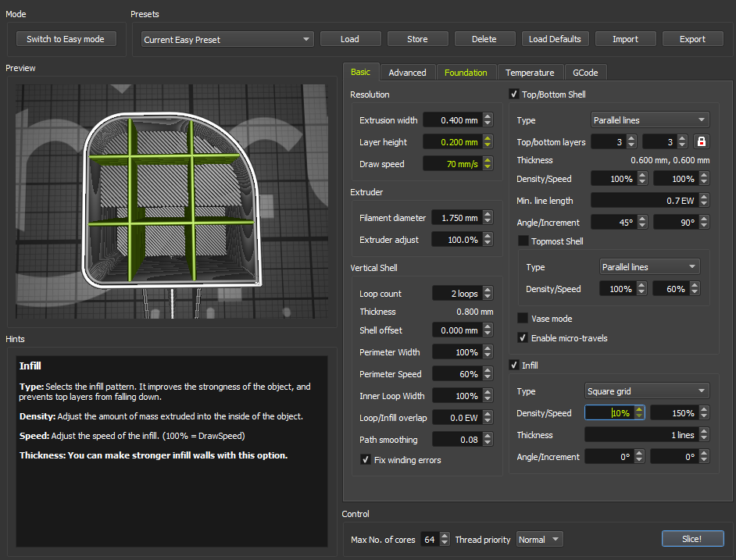This screenshot has width=736, height=560.
Task: Increase Loop count using spinner arrow
Action: [488, 291]
